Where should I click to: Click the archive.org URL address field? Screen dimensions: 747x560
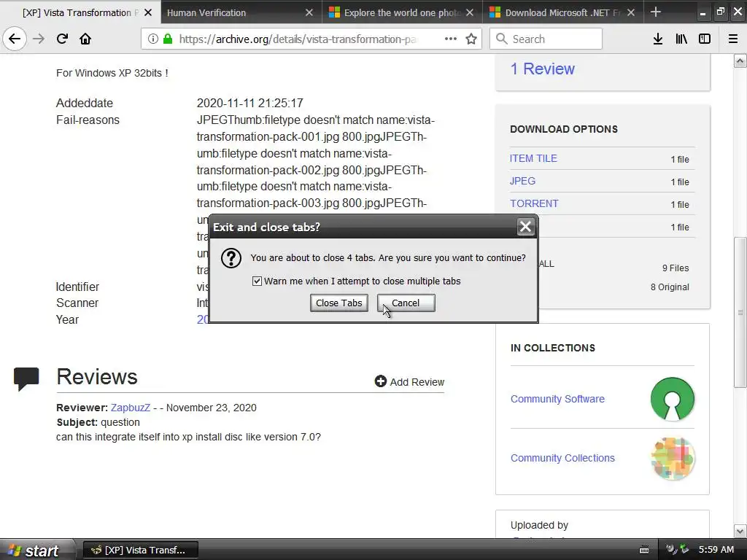(298, 39)
